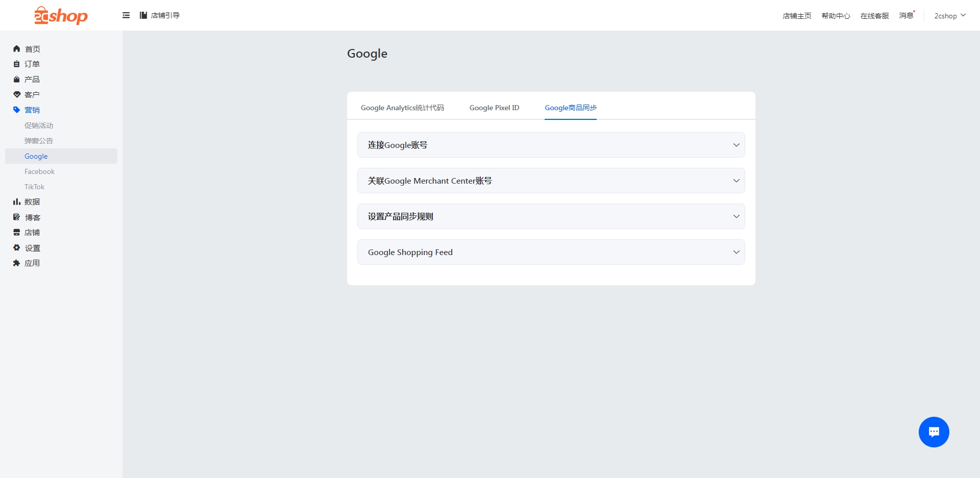The width and height of the screenshot is (980, 478).
Task: Click the 连接Google账号 section title
Action: click(398, 145)
